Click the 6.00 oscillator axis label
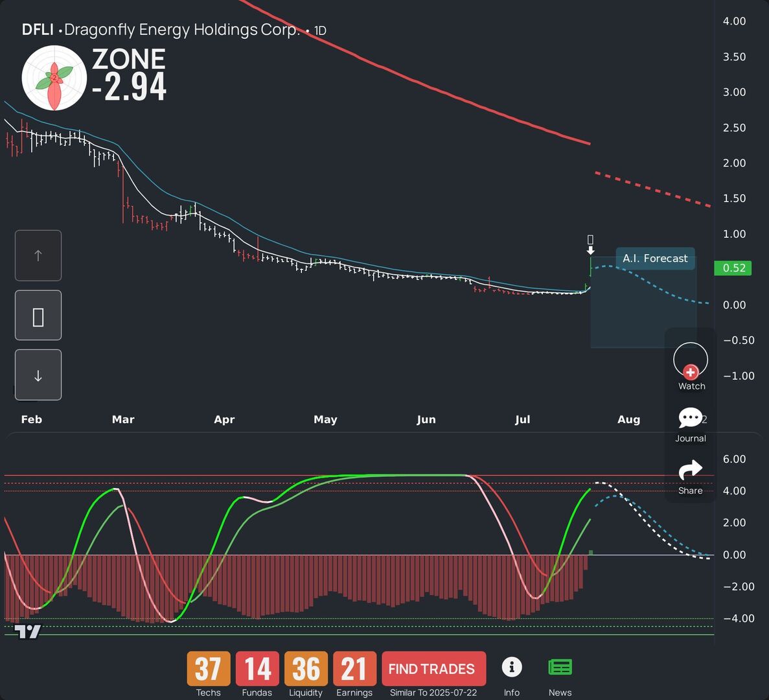This screenshot has height=700, width=769. (734, 459)
